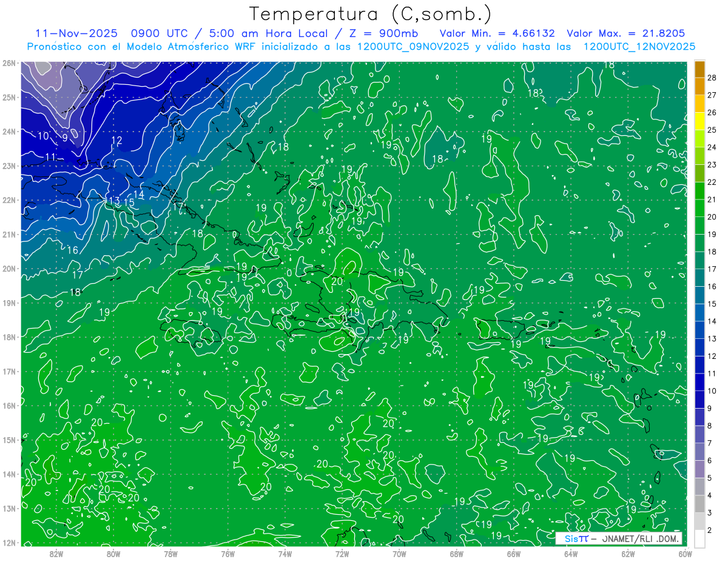
Task: Click "1200UTC_09NOV2025" initialization time text
Action: tap(413, 47)
